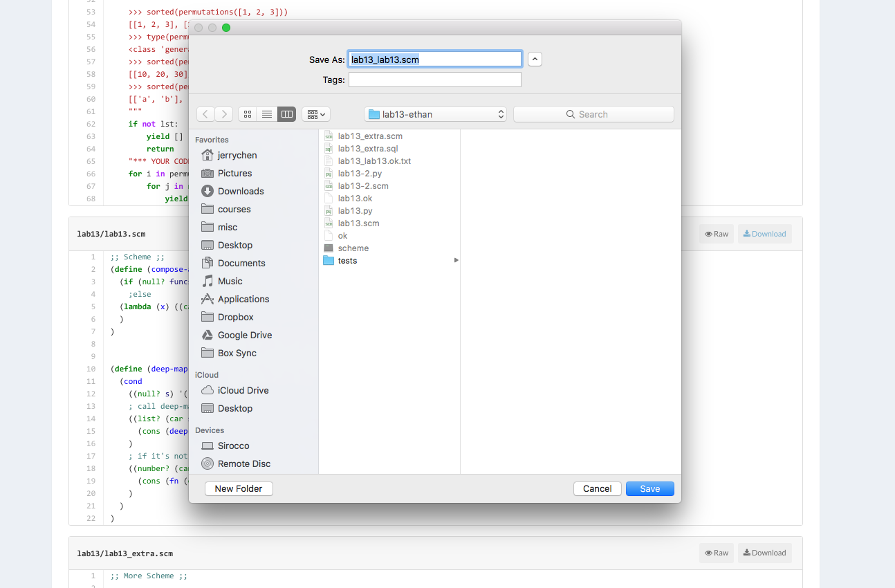
Task: Go forward with the right arrow
Action: coord(223,114)
